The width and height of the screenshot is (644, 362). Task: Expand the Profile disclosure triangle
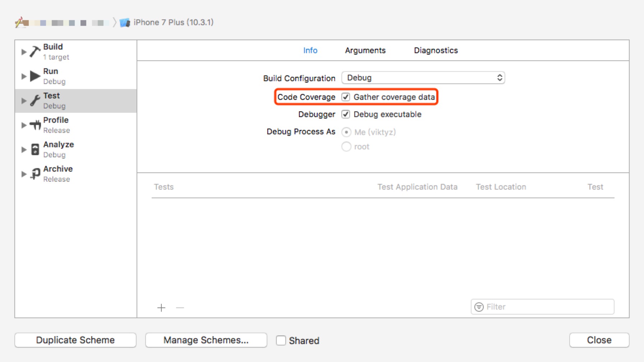[x=24, y=125]
